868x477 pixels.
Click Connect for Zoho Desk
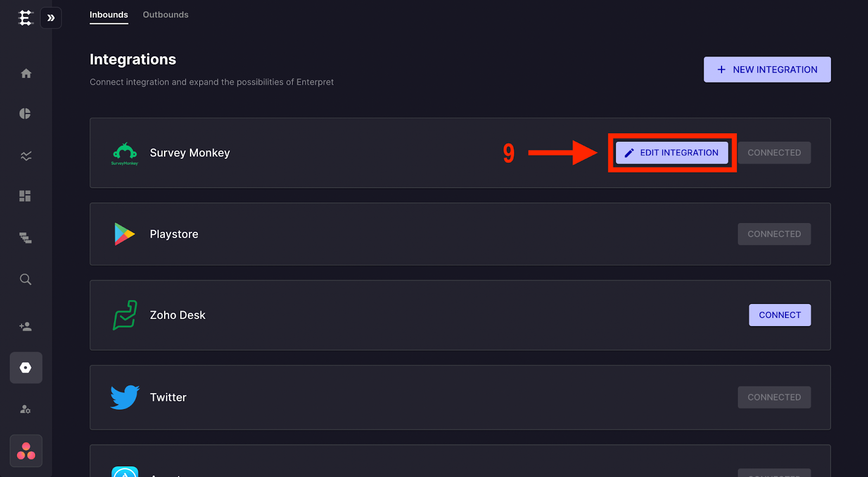(x=780, y=315)
